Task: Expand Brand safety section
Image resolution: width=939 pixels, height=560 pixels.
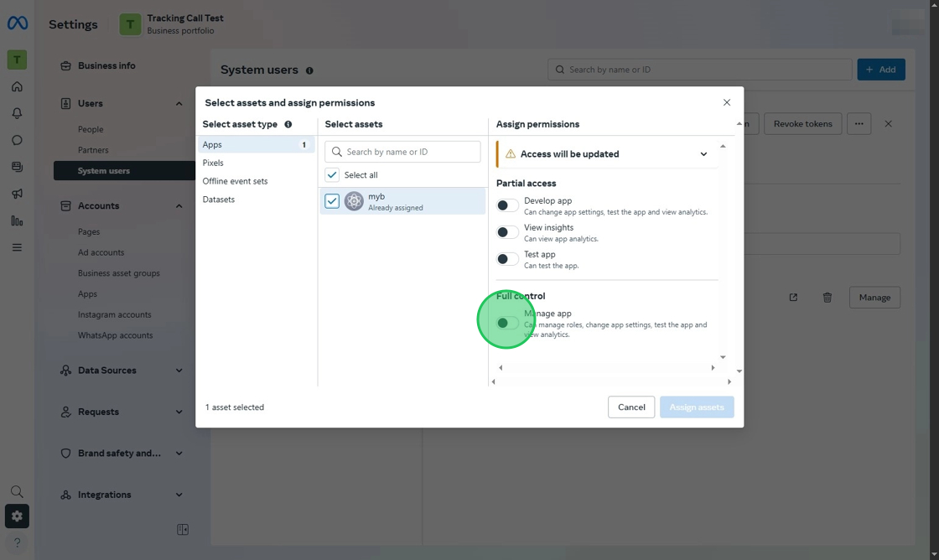Action: (x=179, y=454)
